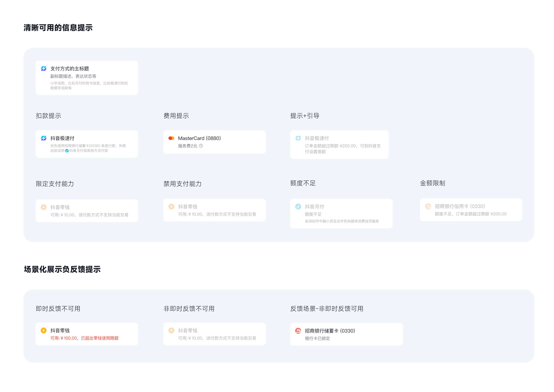The image size is (554, 392).
Task: Click yellow 抖音零钱 icon under 即时反馈不可用
Action: [x=43, y=330]
